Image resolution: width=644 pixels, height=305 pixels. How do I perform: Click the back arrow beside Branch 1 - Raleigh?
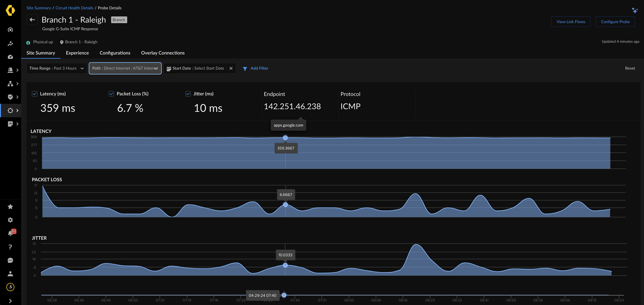pos(32,20)
